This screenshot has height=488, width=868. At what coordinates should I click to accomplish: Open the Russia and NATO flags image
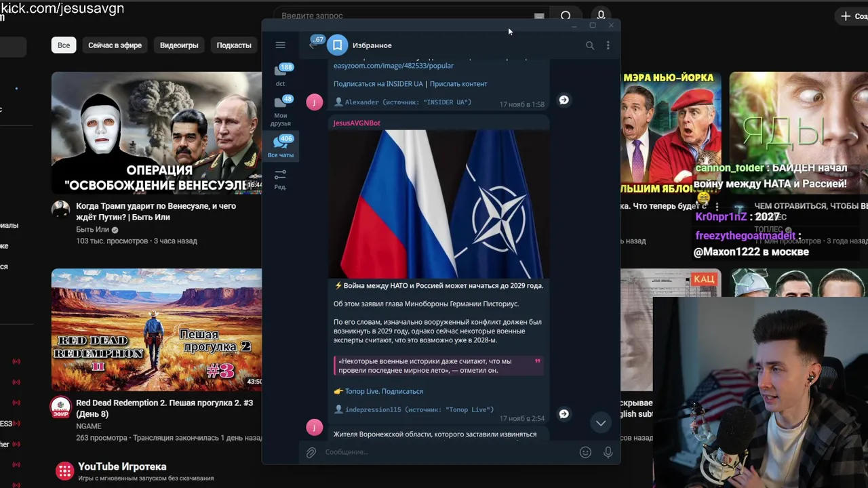[438, 204]
